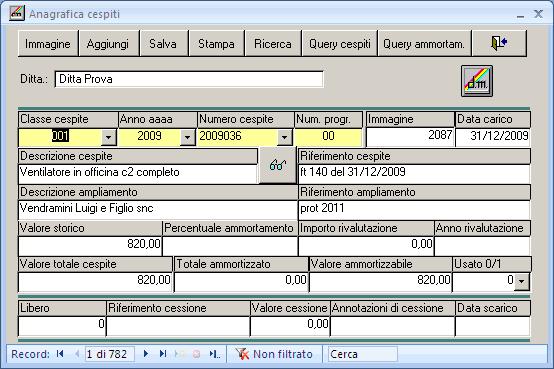This screenshot has height=369, width=554.
Task: Click empty Percentuale ammortamento field
Action: 230,246
